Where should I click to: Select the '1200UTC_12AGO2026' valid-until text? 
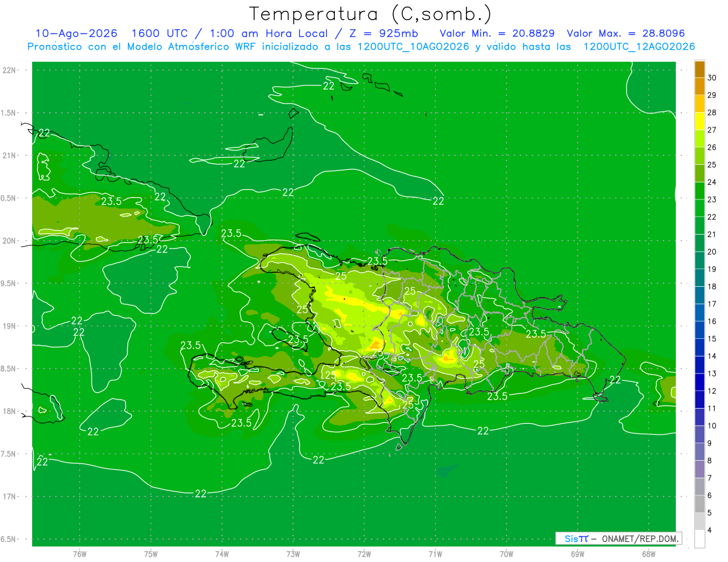[639, 47]
